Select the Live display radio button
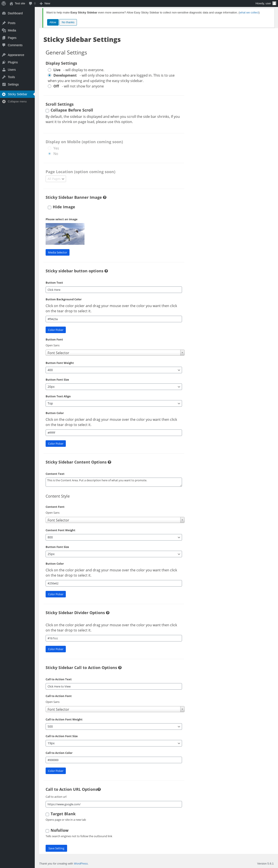278x868 pixels. click(50, 70)
